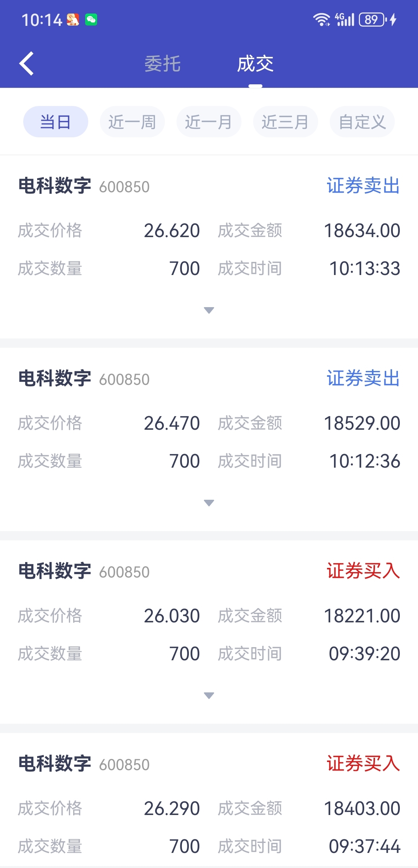Select the 成交 tab
The image size is (418, 868).
(x=255, y=63)
